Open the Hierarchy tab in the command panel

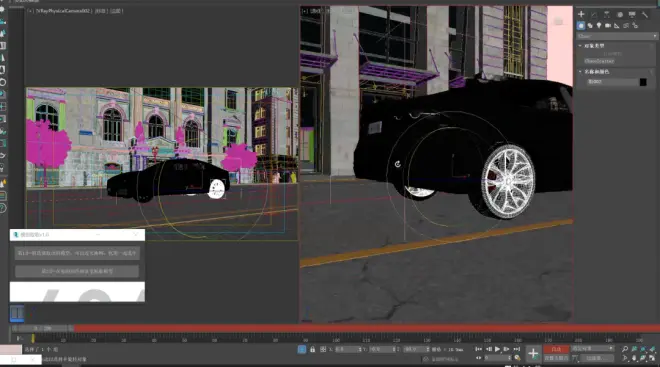tap(607, 14)
